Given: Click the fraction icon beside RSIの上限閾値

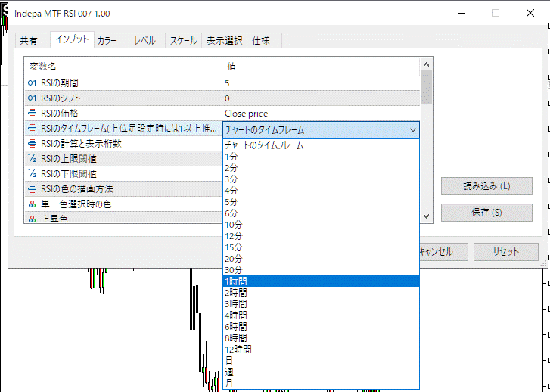Looking at the screenshot, I should tap(32, 159).
